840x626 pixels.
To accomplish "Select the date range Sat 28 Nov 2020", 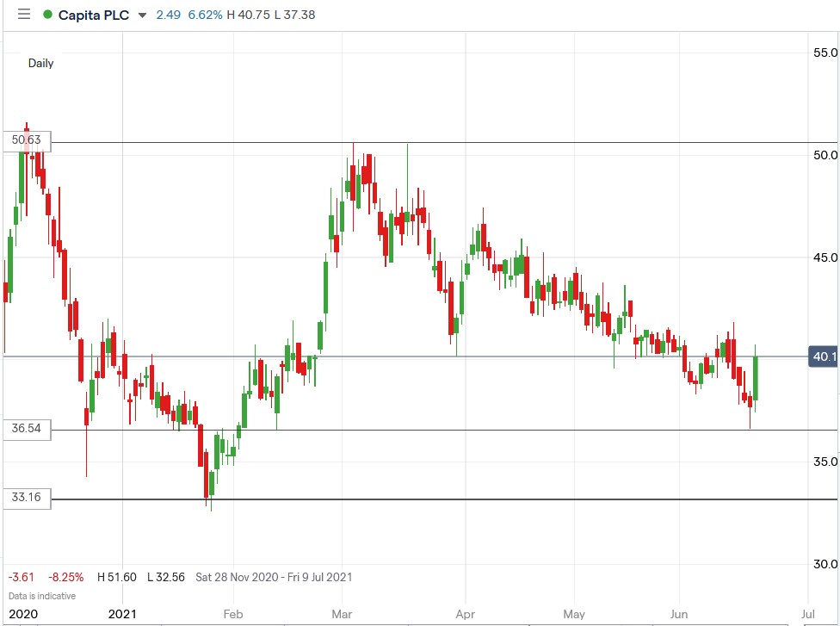I will [238, 578].
